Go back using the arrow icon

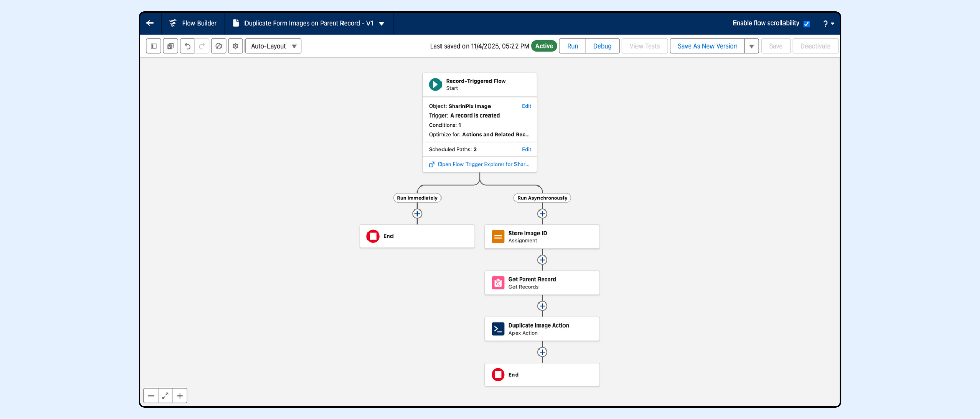click(x=150, y=23)
